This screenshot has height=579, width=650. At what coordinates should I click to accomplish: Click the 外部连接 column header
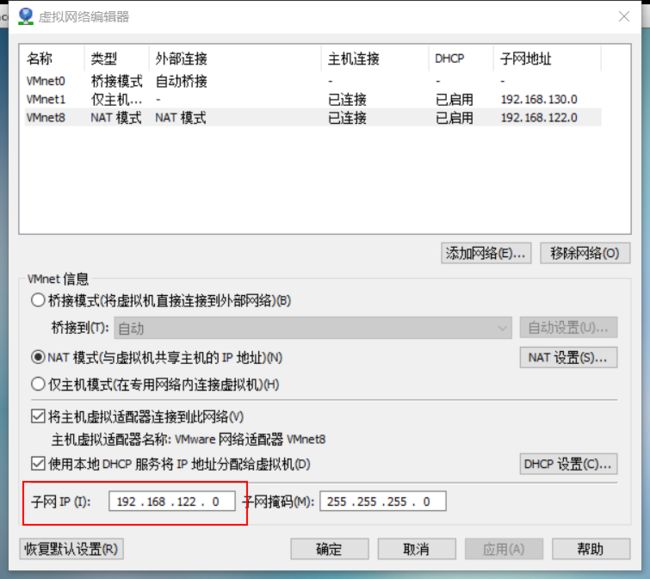(x=235, y=58)
